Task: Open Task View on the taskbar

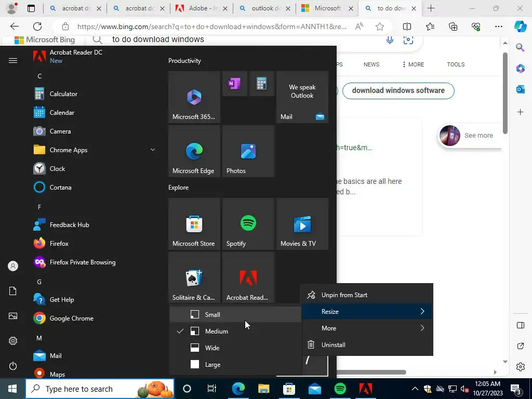Action: click(212, 389)
